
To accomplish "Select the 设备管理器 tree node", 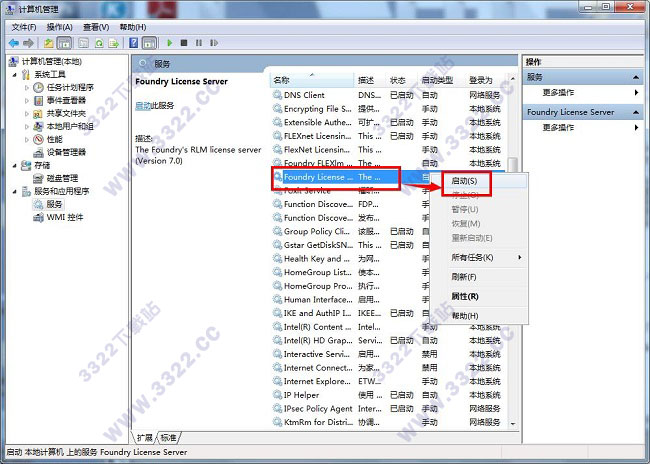I will pyautogui.click(x=66, y=152).
